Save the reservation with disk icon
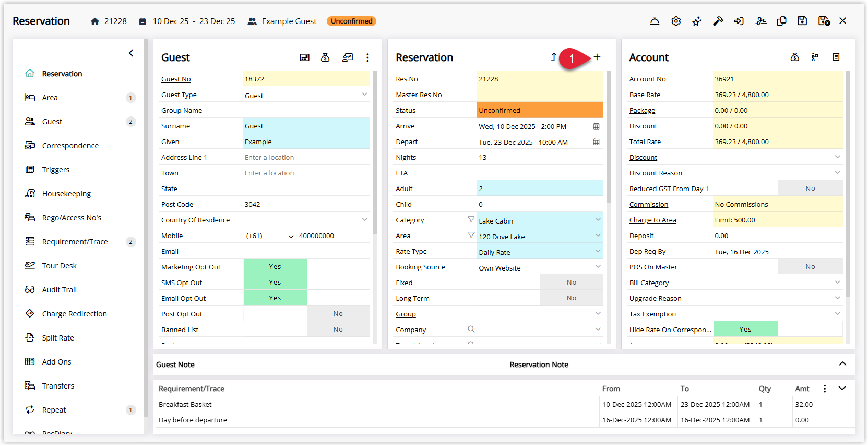The width and height of the screenshot is (868, 446). [x=802, y=21]
